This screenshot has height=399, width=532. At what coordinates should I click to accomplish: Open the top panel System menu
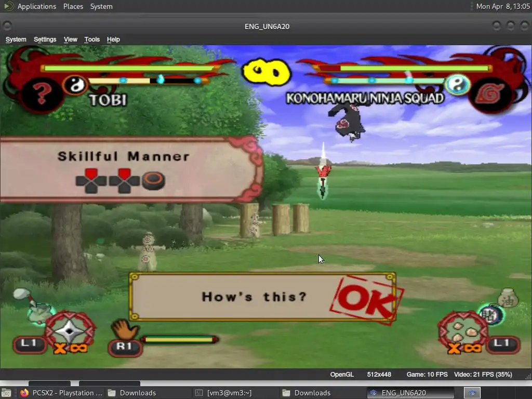(x=101, y=6)
